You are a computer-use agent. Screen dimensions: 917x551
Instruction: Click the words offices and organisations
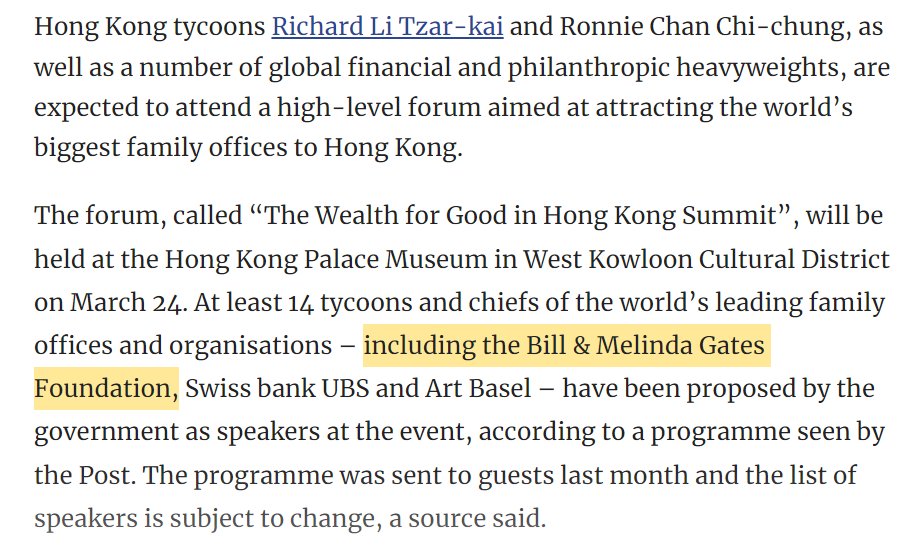[183, 345]
